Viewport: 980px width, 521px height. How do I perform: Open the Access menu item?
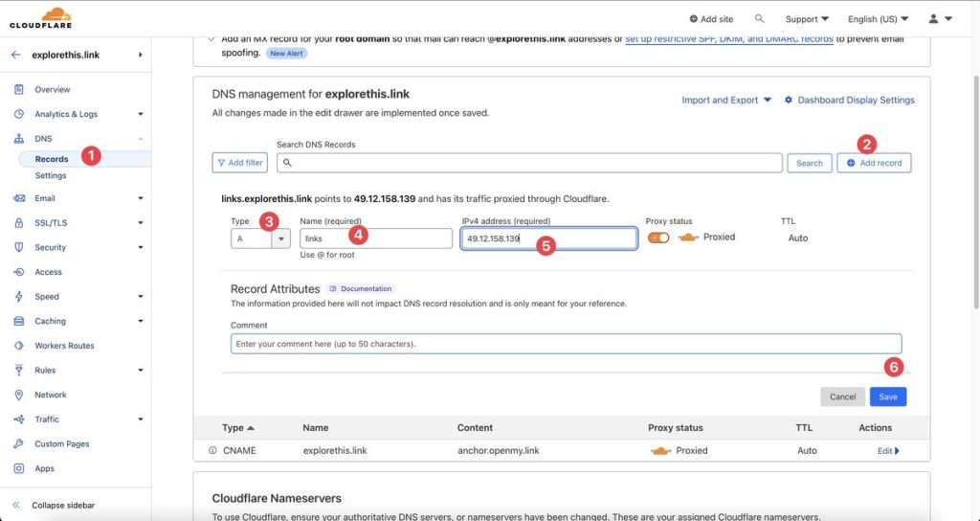pyautogui.click(x=48, y=272)
